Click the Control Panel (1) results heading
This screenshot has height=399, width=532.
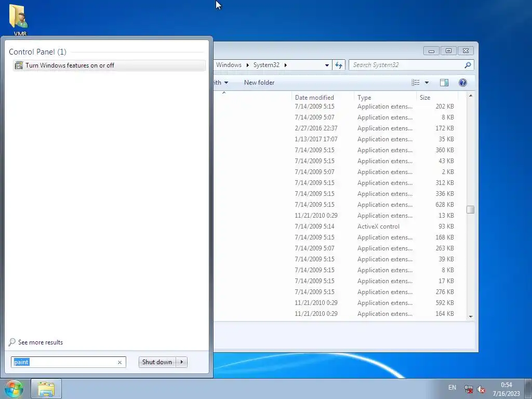pos(37,52)
